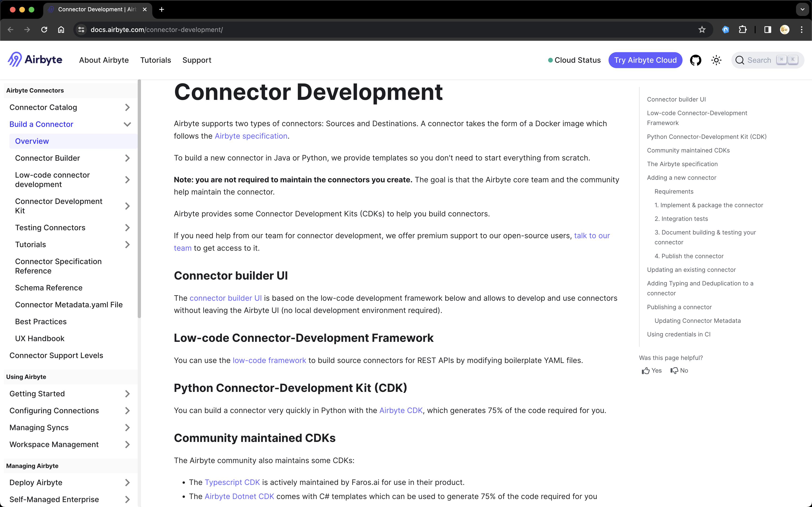This screenshot has width=812, height=507.
Task: Go to the browser home icon
Action: point(61,30)
